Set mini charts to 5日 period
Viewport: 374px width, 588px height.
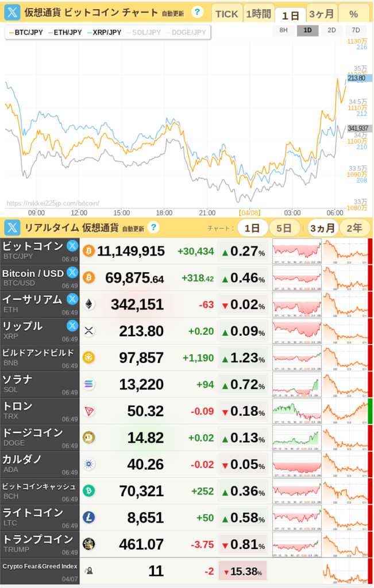click(284, 228)
